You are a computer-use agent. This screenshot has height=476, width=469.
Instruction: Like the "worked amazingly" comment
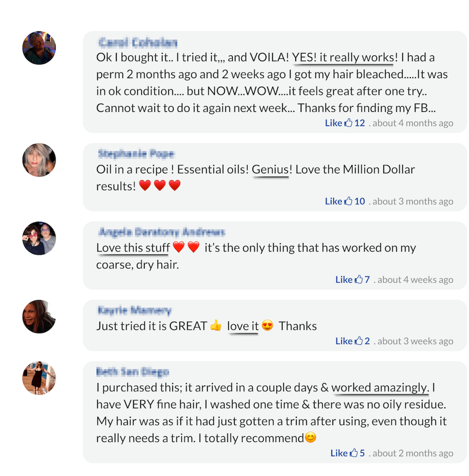click(338, 453)
